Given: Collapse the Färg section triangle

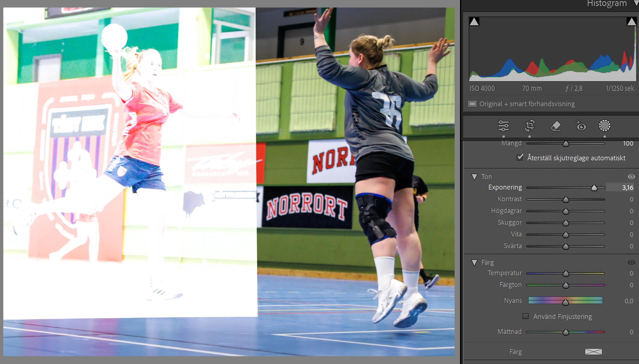Looking at the screenshot, I should coord(474,263).
